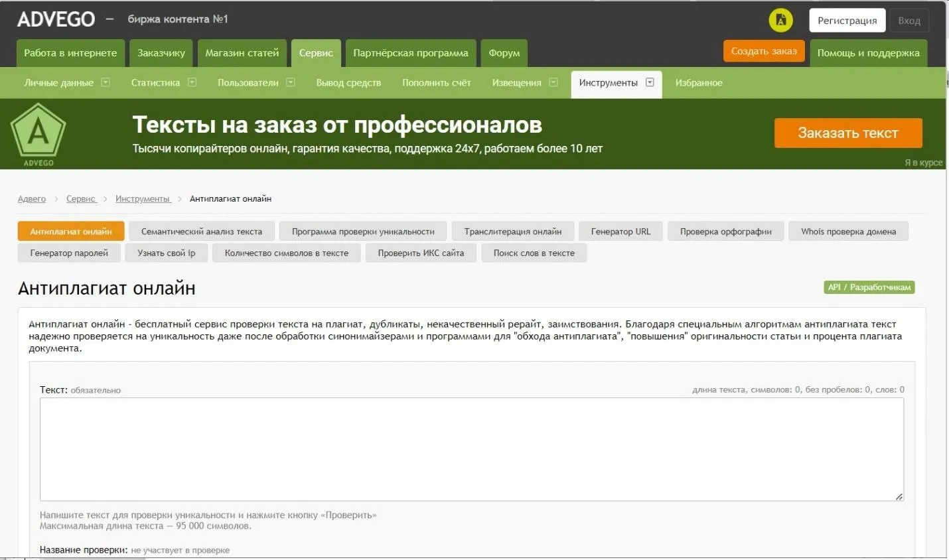Follow the Адвего breadcrumb link
The width and height of the screenshot is (949, 560).
[x=32, y=199]
